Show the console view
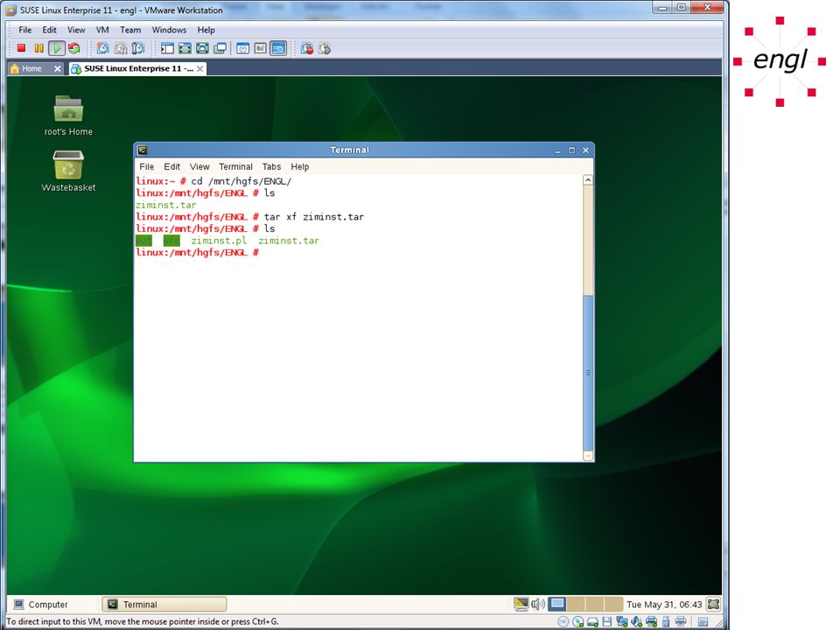 coord(278,48)
